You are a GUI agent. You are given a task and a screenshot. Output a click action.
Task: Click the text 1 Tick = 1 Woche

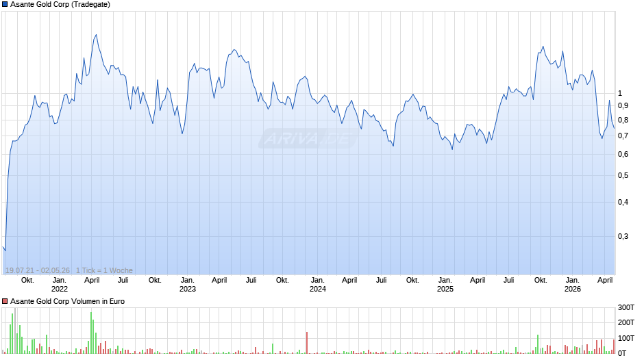[x=104, y=270]
